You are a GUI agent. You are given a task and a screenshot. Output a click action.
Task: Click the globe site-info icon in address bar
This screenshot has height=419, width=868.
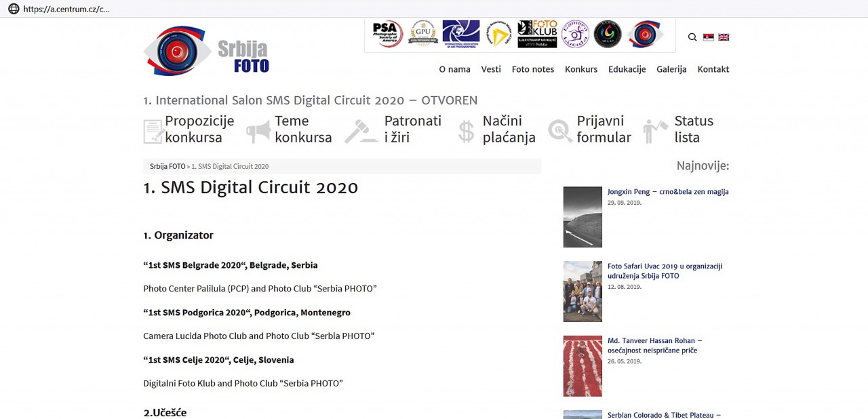point(14,9)
